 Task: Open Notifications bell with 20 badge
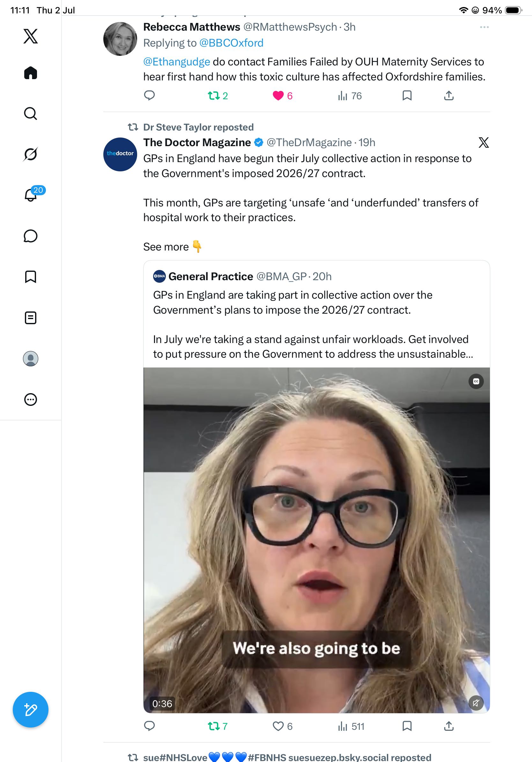point(31,194)
